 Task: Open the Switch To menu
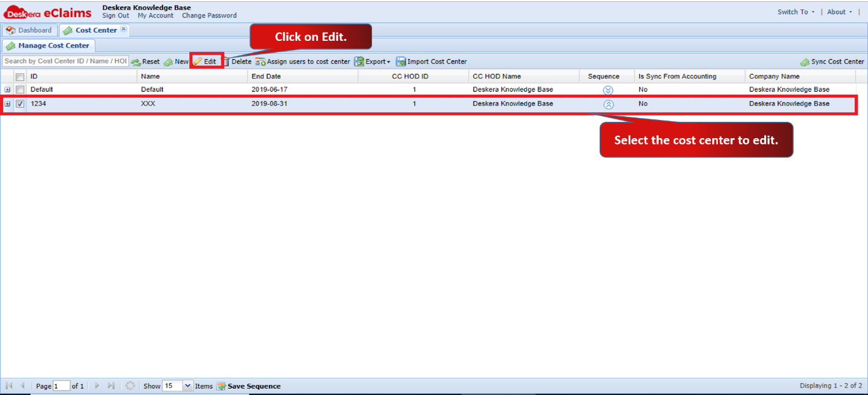pyautogui.click(x=796, y=12)
